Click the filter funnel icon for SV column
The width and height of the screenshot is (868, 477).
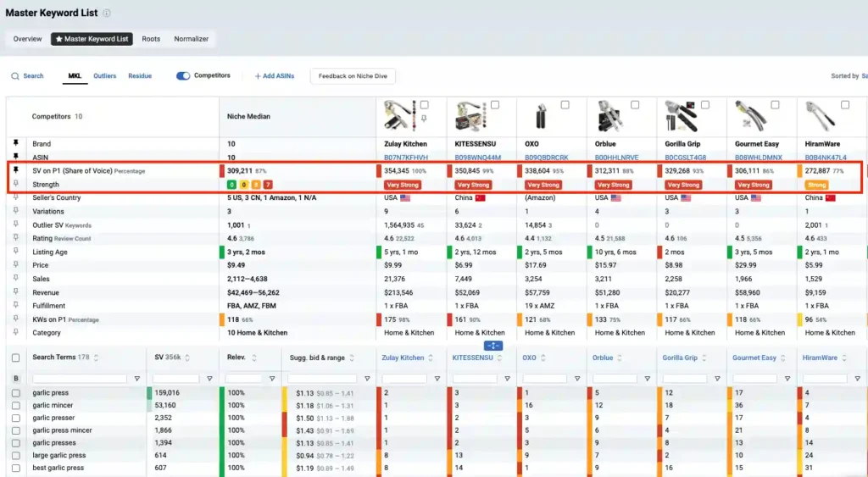[x=209, y=379]
